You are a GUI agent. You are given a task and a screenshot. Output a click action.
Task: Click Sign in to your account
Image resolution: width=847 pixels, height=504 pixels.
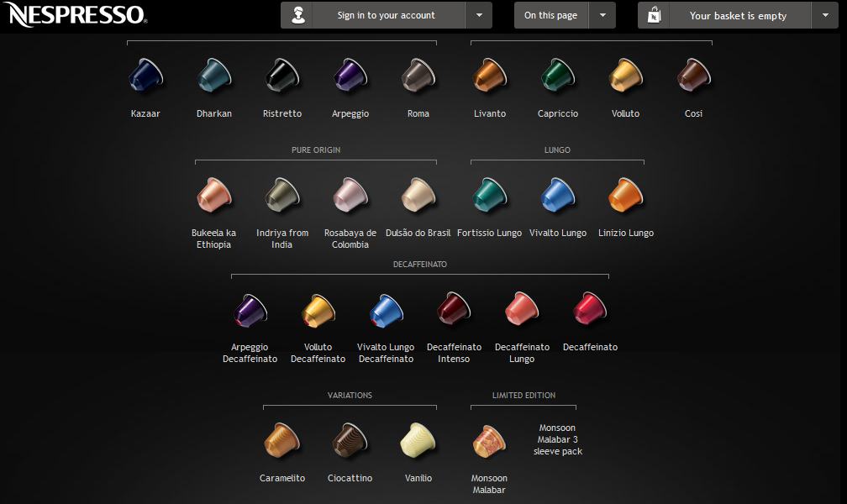click(386, 15)
